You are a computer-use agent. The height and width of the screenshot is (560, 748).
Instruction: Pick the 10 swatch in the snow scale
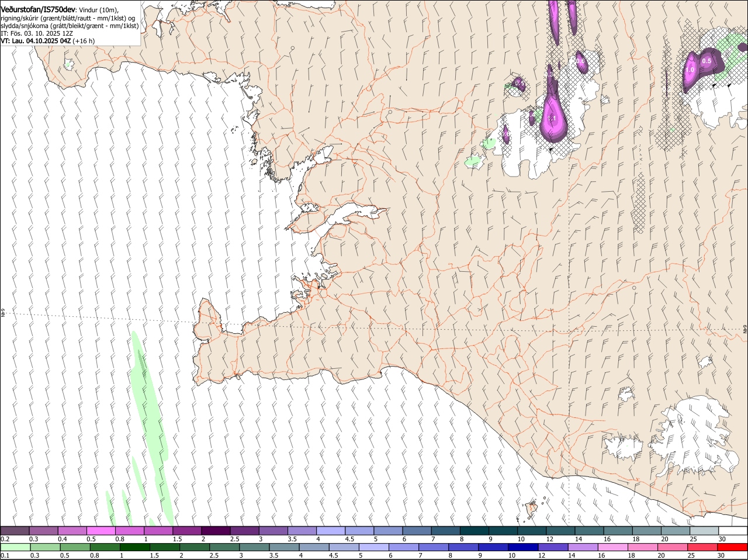(532, 531)
